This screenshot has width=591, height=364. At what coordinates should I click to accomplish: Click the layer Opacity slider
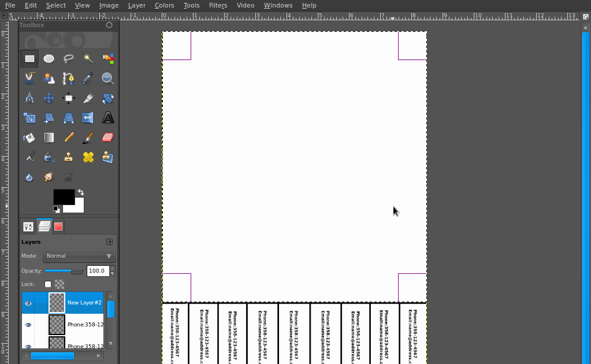coord(64,271)
